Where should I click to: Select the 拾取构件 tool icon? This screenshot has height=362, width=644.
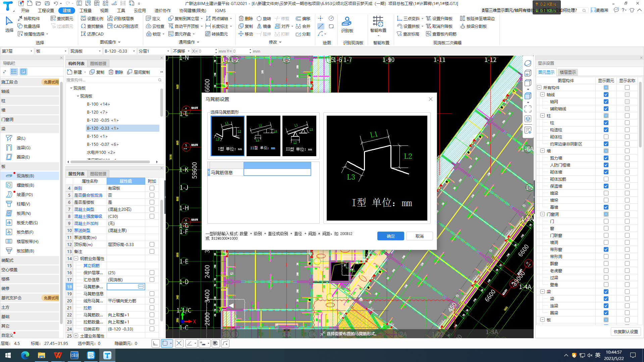(20, 18)
